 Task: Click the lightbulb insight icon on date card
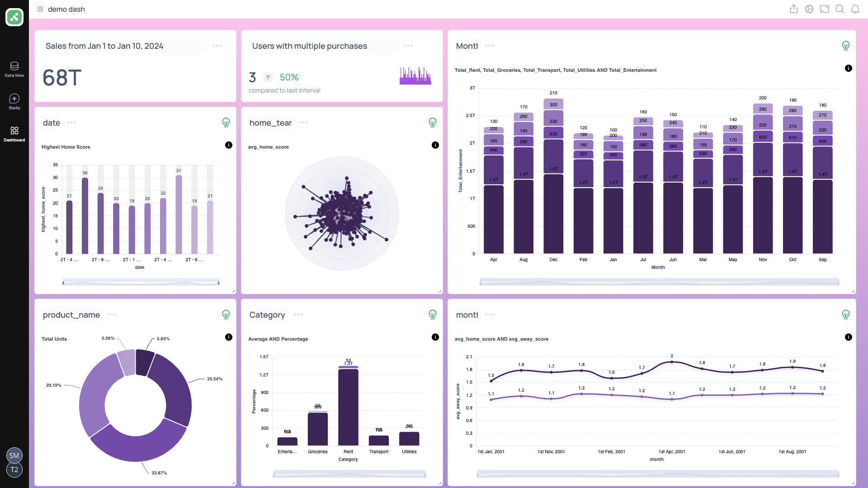pyautogui.click(x=226, y=122)
